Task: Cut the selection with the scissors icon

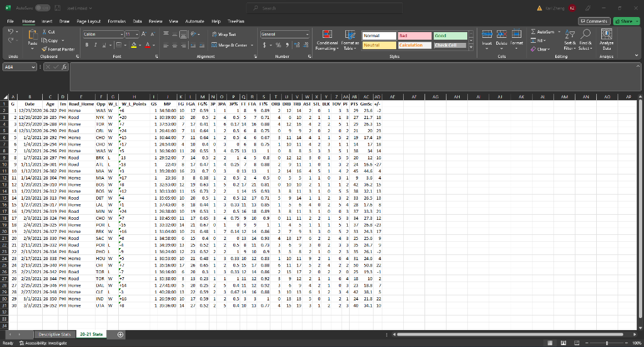Action: pos(45,31)
